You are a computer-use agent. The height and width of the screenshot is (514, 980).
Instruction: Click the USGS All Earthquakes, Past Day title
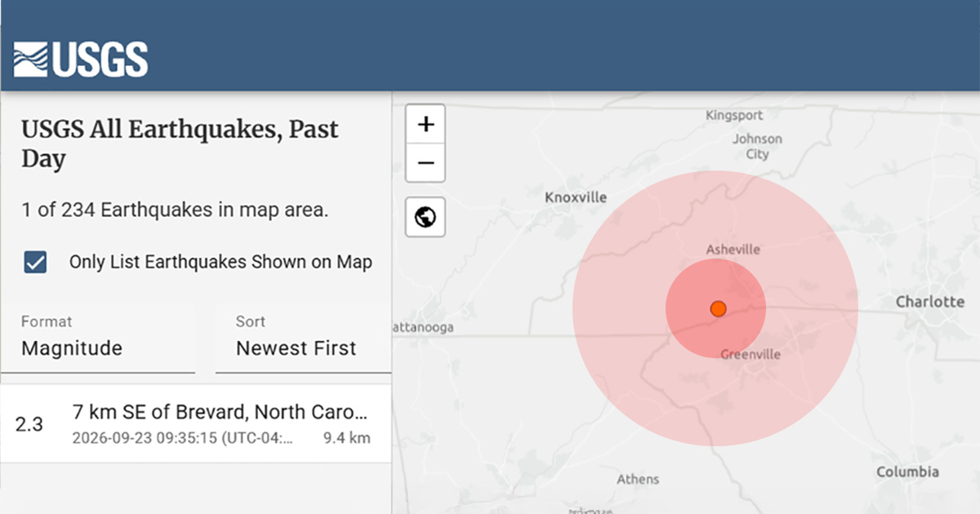(180, 144)
